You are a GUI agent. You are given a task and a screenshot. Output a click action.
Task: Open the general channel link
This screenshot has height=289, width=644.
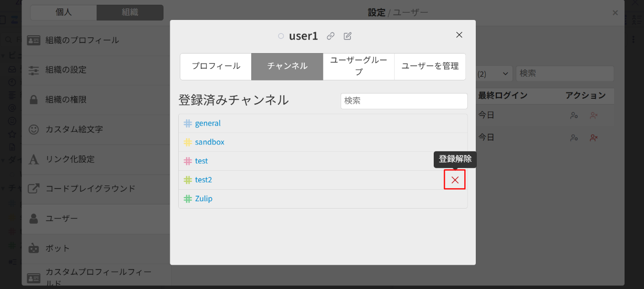point(208,123)
